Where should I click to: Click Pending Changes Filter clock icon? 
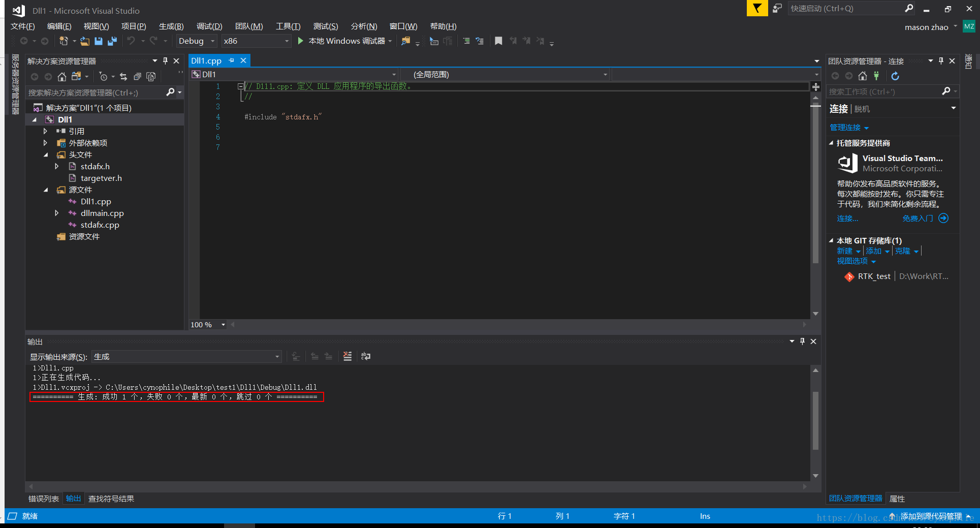click(x=103, y=77)
